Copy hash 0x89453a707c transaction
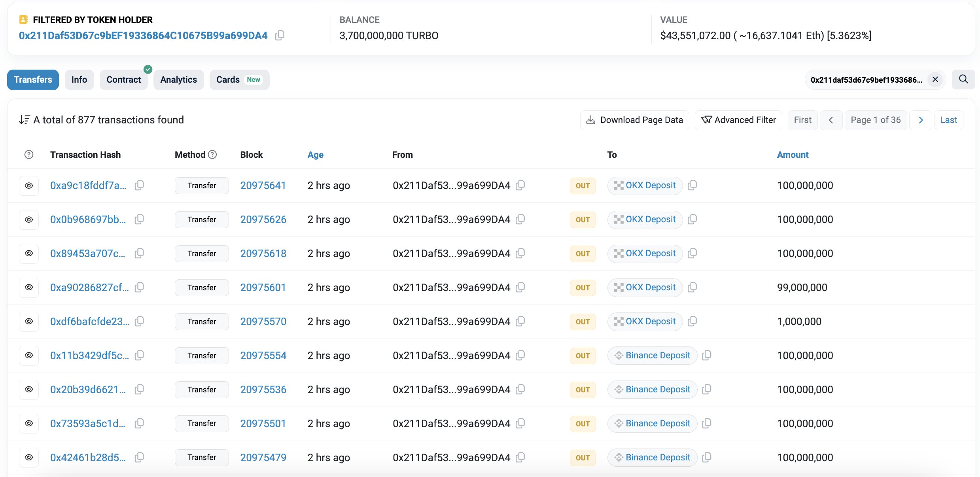 [x=139, y=253]
